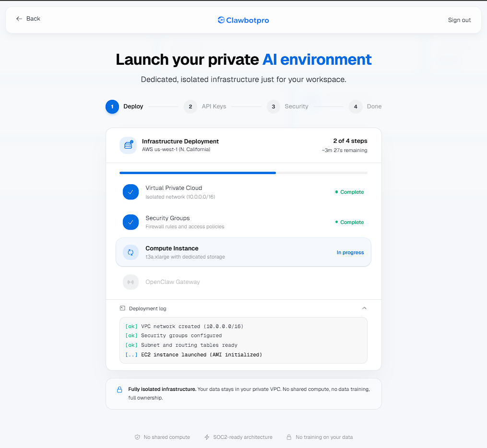Select the Compute Instance row
Image resolution: width=487 pixels, height=448 pixels.
coord(243,252)
